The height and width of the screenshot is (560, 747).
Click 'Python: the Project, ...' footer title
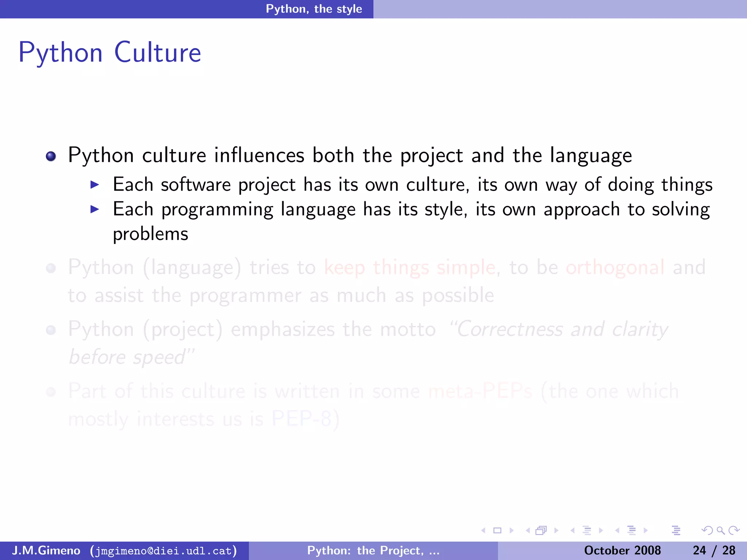373,551
